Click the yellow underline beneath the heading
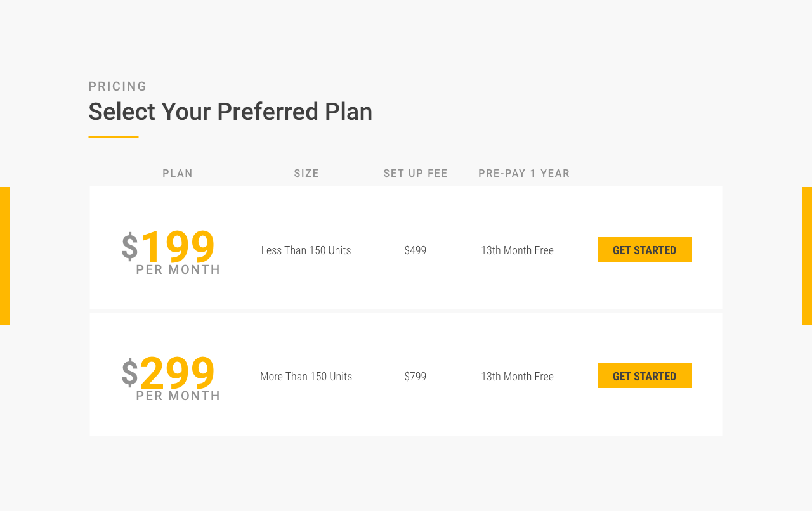The width and height of the screenshot is (812, 511). point(114,137)
